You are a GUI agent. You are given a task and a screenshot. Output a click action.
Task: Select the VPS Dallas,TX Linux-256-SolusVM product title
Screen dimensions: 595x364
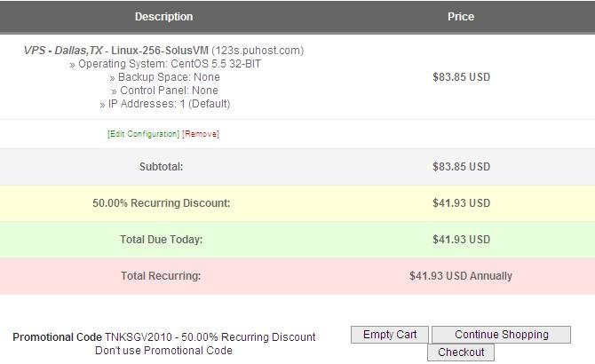[116, 51]
